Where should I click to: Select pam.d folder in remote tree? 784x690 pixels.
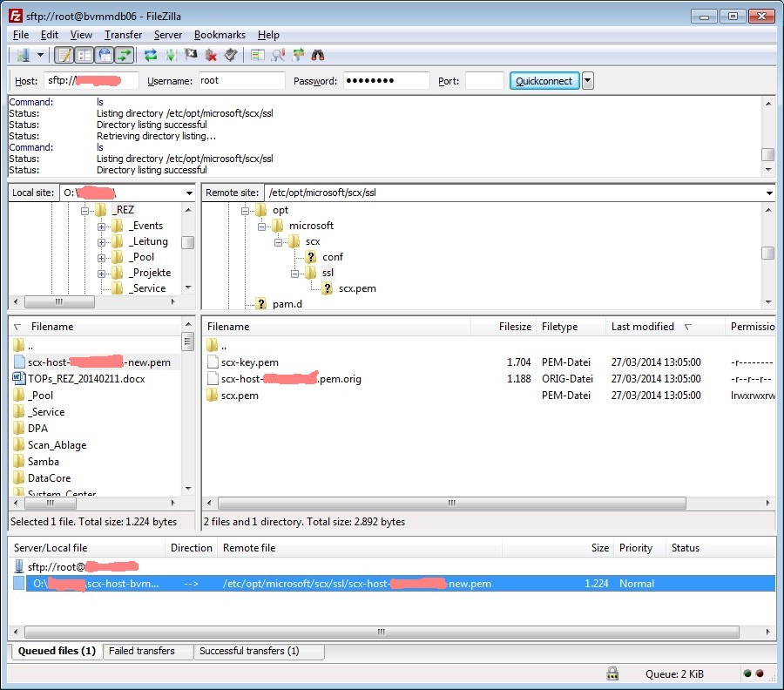pyautogui.click(x=287, y=304)
